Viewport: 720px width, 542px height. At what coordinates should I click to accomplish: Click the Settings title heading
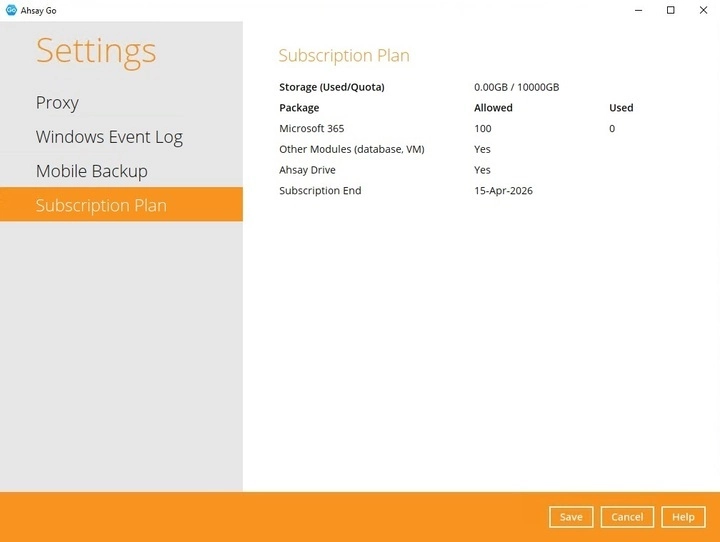(96, 51)
